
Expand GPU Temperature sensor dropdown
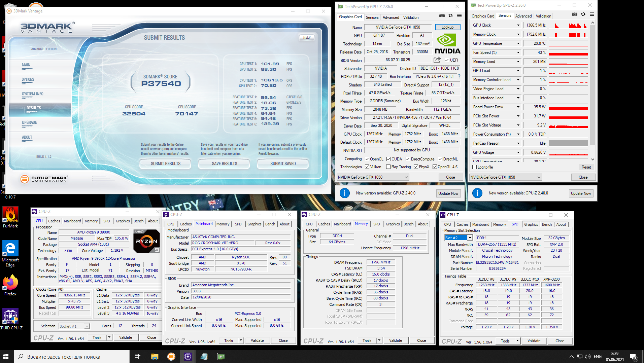518,43
